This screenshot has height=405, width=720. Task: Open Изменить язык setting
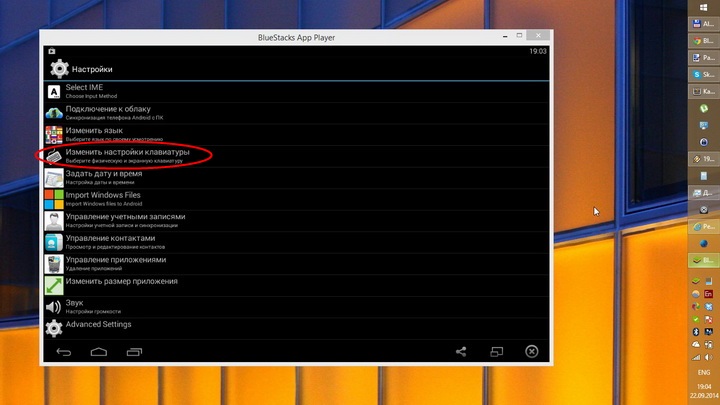pos(296,135)
